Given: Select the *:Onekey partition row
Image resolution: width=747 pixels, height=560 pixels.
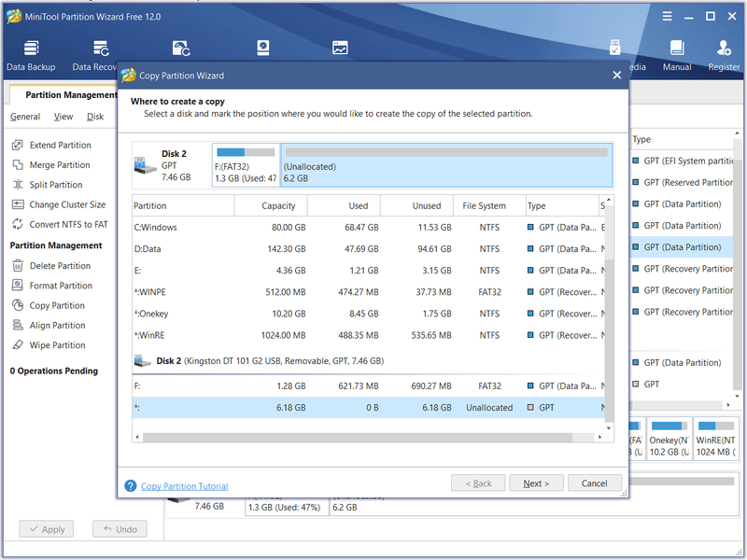Looking at the screenshot, I should click(x=368, y=314).
